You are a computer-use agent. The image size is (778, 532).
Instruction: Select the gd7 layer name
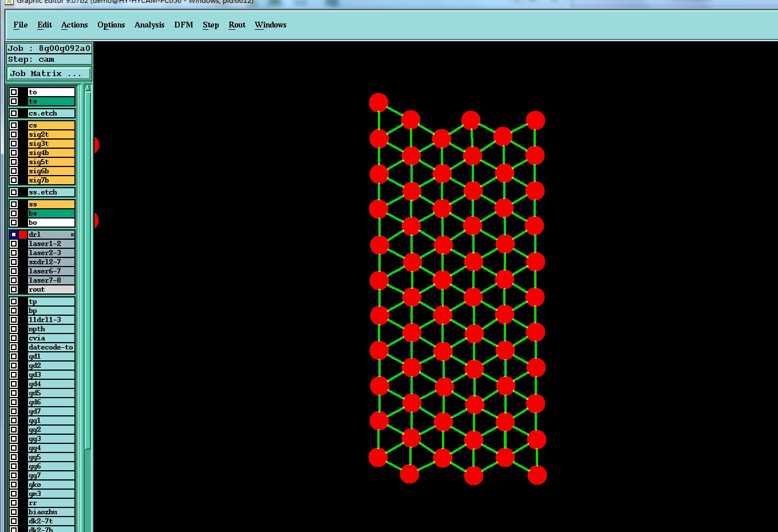(52, 411)
